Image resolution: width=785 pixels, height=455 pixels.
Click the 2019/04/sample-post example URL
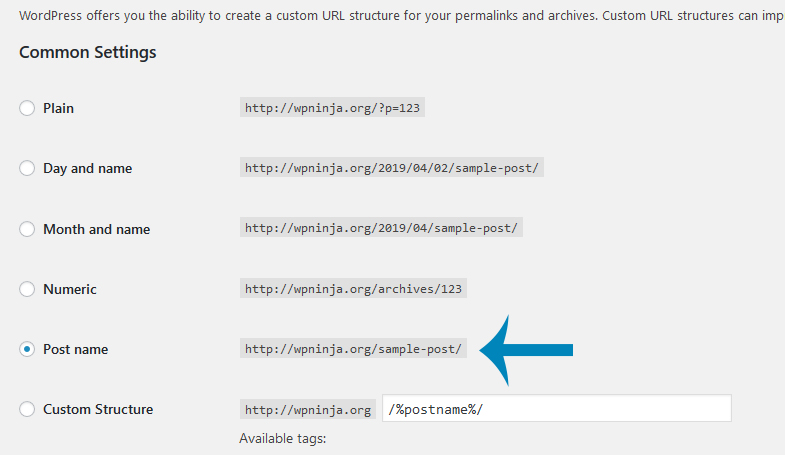(381, 228)
